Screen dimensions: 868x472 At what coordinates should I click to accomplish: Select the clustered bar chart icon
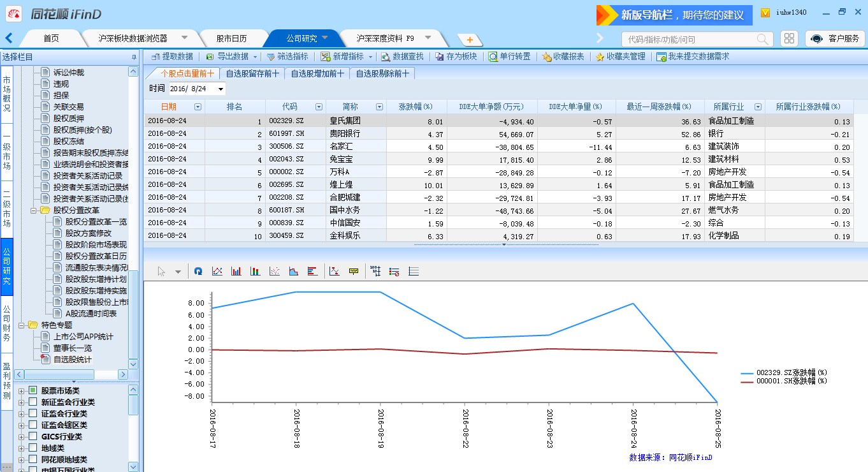(236, 271)
